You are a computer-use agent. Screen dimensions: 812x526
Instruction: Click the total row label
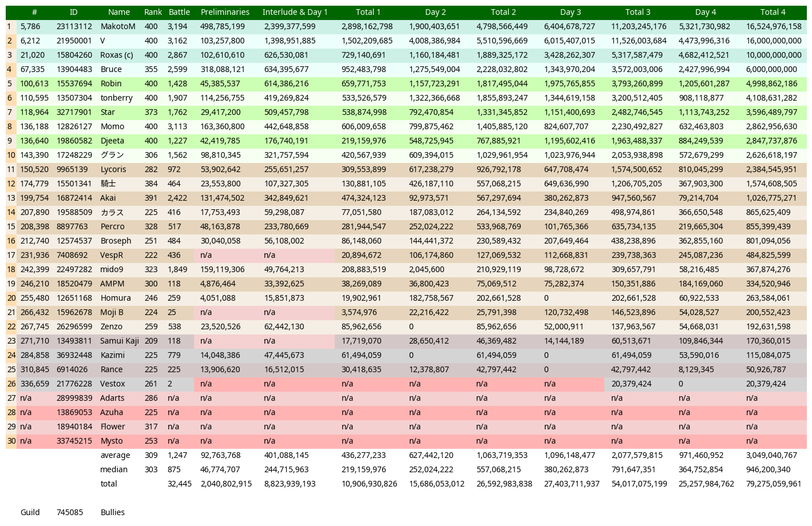[x=109, y=484]
